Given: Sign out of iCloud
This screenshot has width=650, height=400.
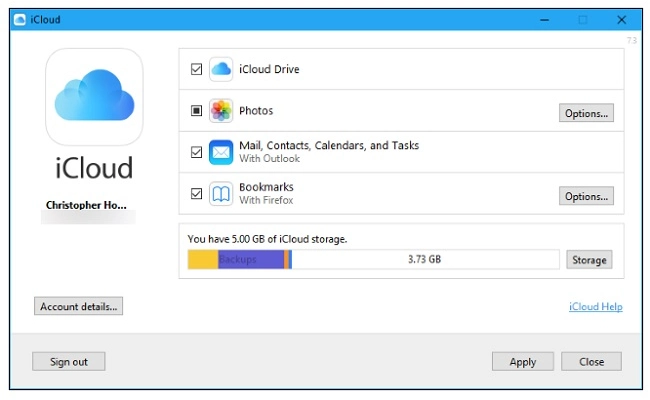Looking at the screenshot, I should (x=69, y=362).
